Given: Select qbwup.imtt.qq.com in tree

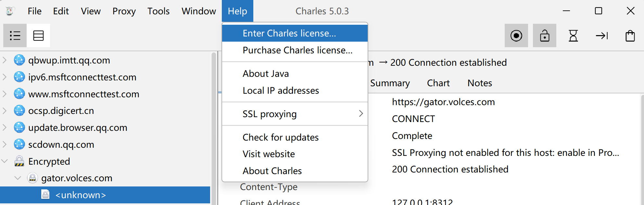Looking at the screenshot, I should coord(69,60).
